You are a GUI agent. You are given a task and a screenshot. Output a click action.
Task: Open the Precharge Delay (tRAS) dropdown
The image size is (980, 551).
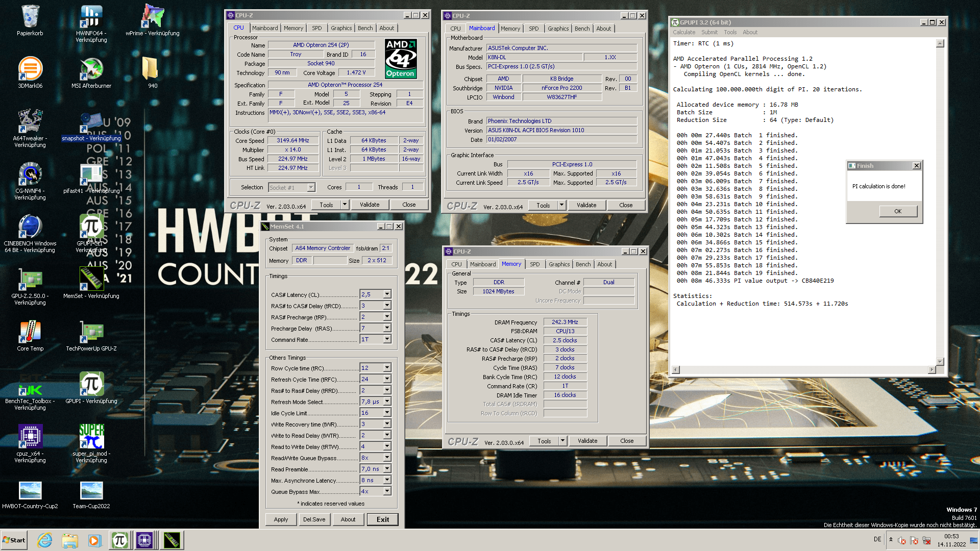pyautogui.click(x=387, y=328)
